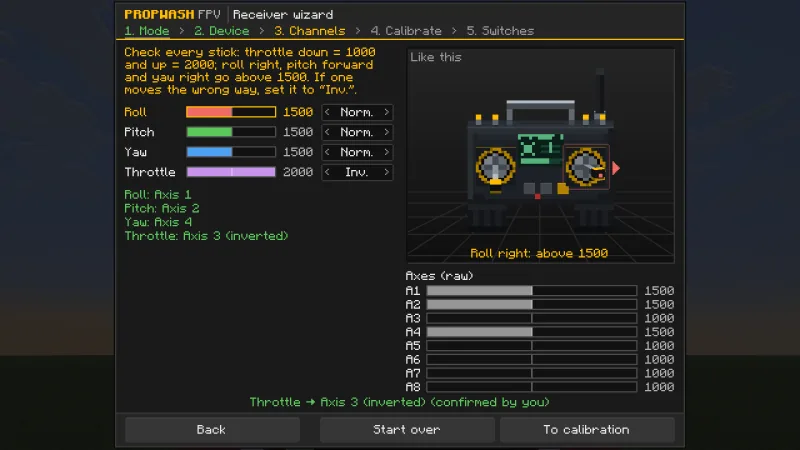This screenshot has height=450, width=800.
Task: Click the 'Receiver wizard' title
Action: coord(283,14)
